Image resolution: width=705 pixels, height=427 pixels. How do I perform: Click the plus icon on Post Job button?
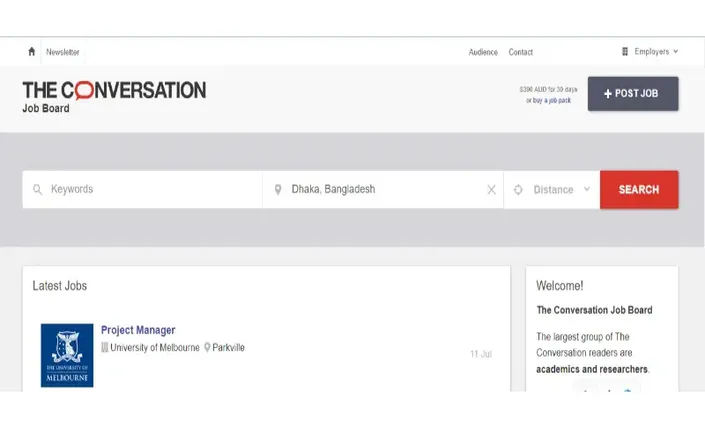click(x=607, y=93)
